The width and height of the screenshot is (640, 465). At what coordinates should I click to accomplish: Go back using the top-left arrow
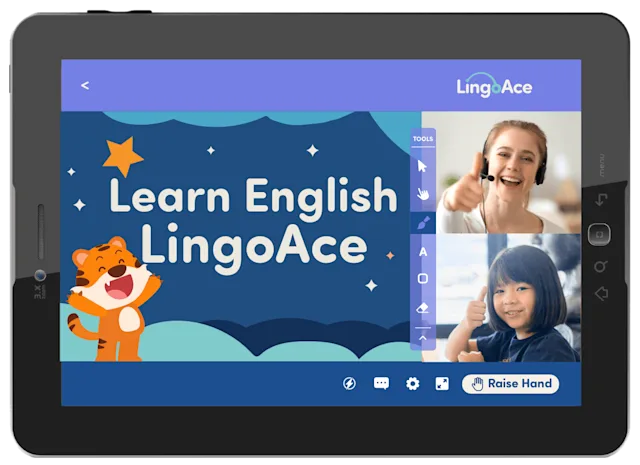pyautogui.click(x=85, y=85)
